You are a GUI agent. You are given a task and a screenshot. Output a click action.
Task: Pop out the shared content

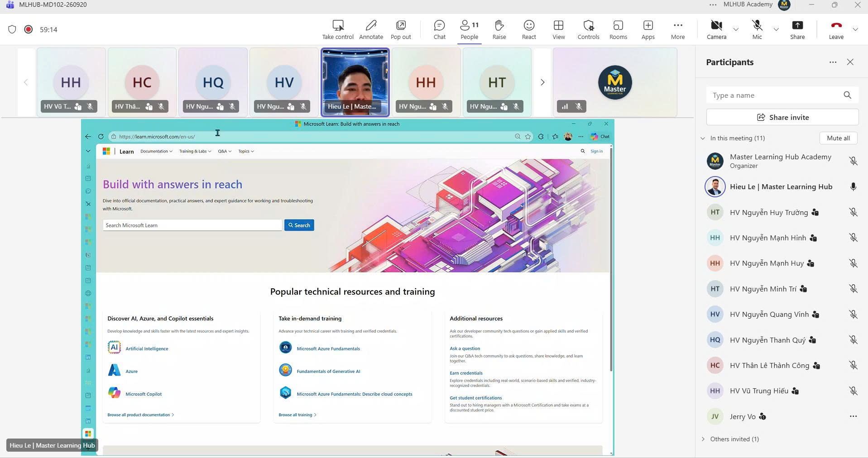coord(401,30)
